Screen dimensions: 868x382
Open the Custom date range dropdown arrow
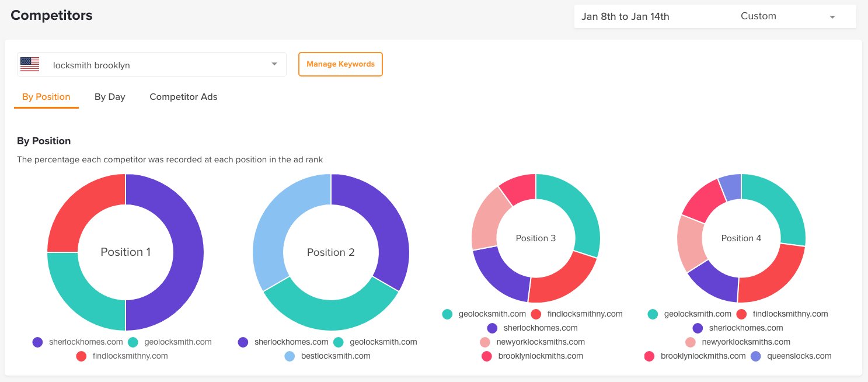(x=832, y=17)
